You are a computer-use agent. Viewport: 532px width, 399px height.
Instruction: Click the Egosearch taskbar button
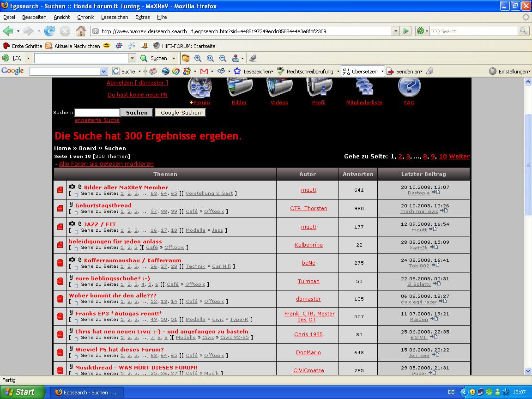point(87,393)
